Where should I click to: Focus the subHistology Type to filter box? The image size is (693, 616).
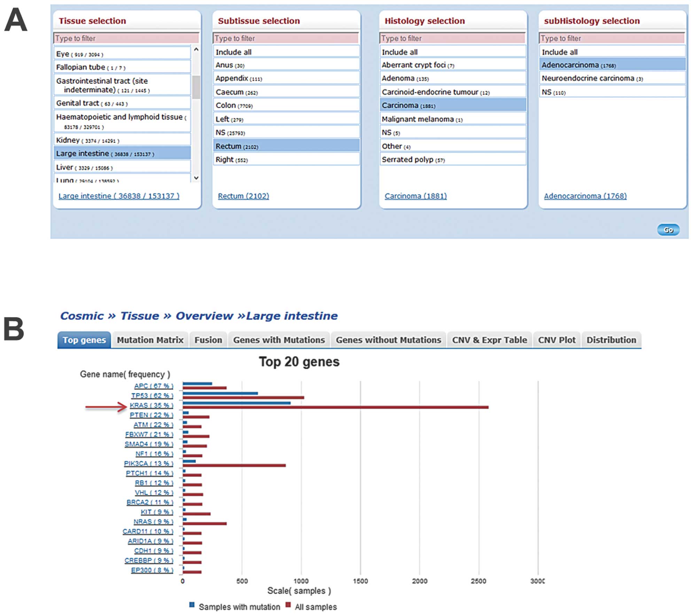[612, 38]
